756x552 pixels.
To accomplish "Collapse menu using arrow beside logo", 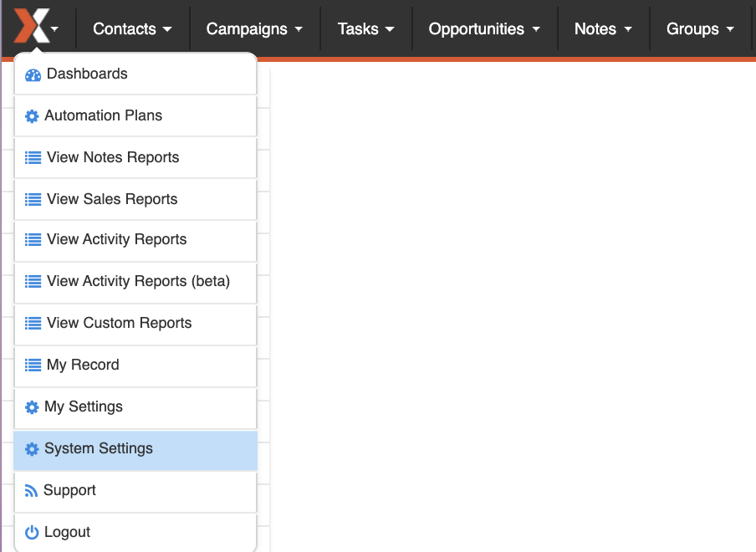I will 55,29.
